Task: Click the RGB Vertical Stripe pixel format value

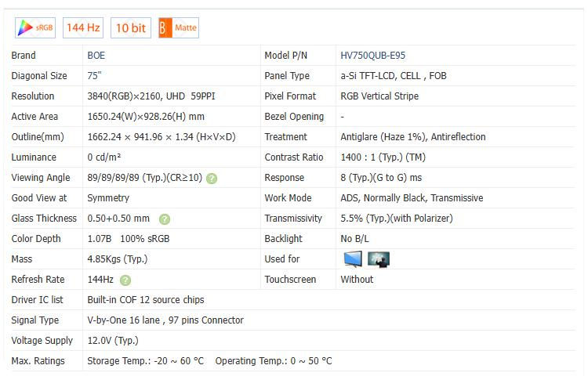Action: pos(379,96)
